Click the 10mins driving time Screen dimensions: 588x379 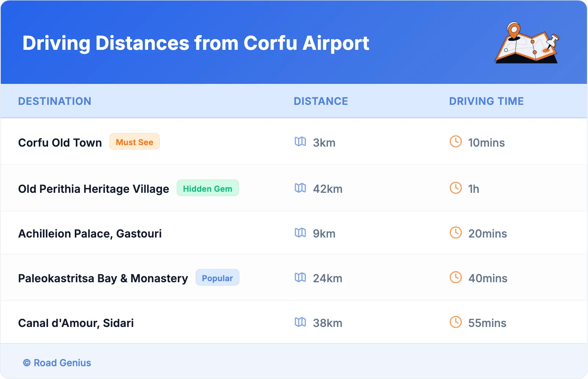point(486,143)
